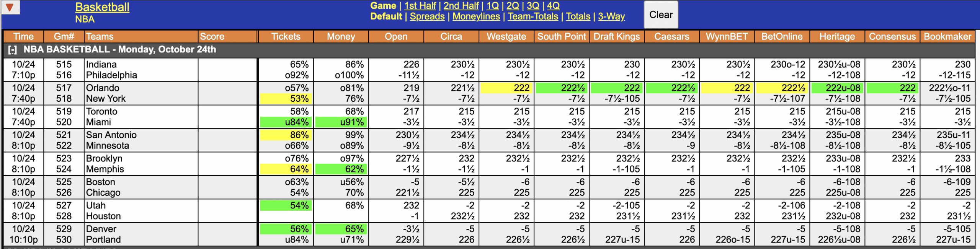Select the Chicago team name
Screen dimensions: 980x249
click(103, 193)
